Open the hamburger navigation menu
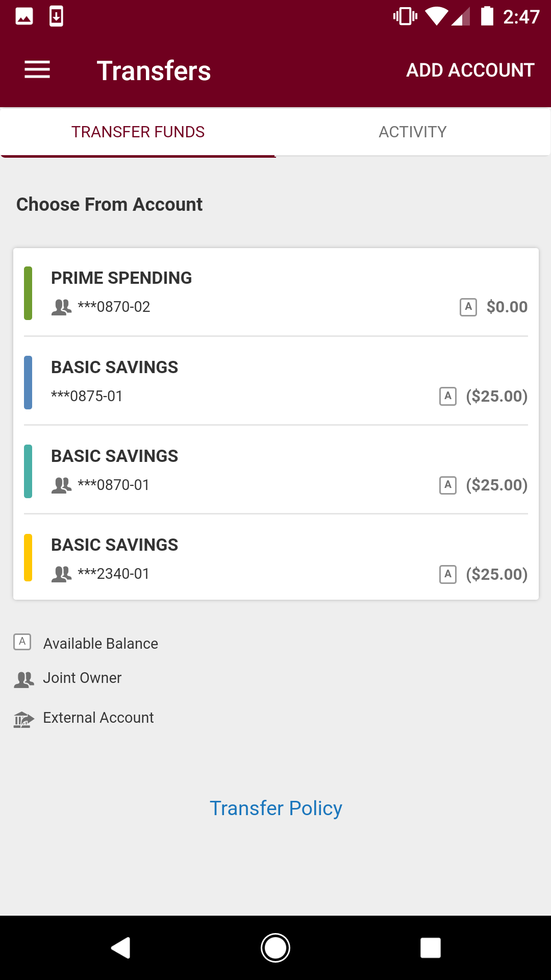The width and height of the screenshot is (551, 980). click(37, 70)
